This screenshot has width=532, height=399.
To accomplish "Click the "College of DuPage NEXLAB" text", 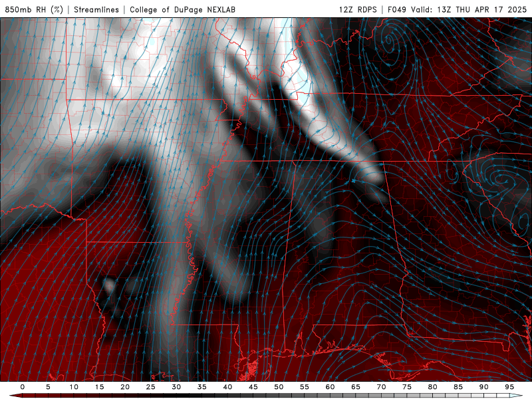I will pyautogui.click(x=182, y=9).
